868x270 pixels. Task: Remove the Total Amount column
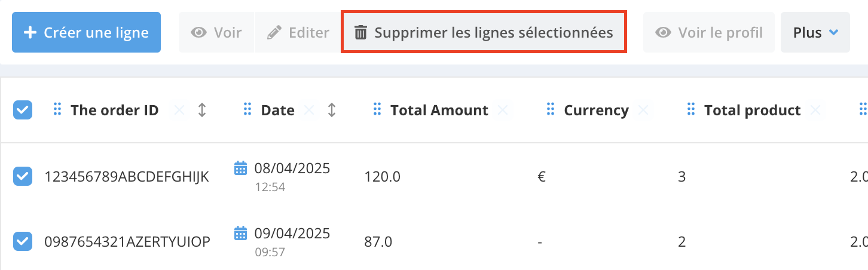coord(503,110)
